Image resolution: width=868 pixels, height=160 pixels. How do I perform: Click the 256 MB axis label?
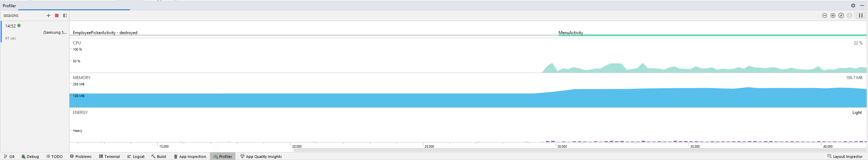pyautogui.click(x=78, y=84)
